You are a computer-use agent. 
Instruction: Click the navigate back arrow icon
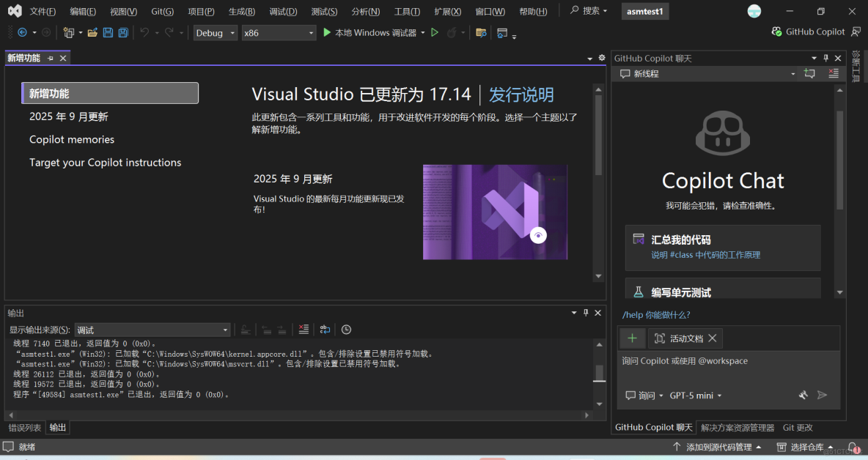pos(22,32)
